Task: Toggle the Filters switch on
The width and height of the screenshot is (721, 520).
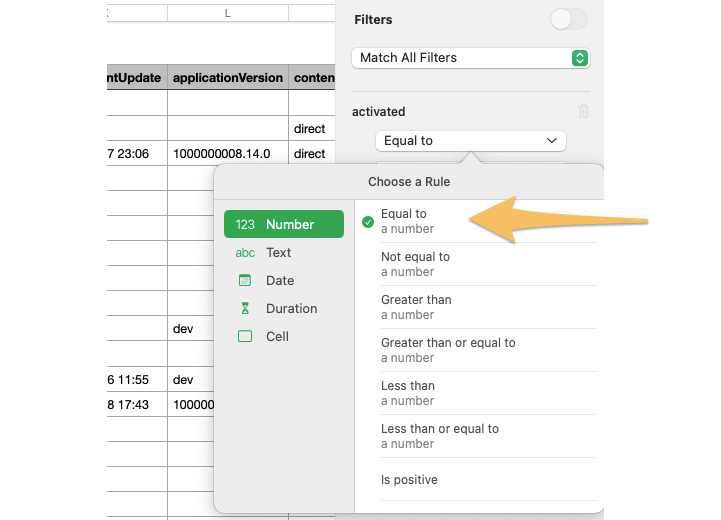Action: coord(569,19)
